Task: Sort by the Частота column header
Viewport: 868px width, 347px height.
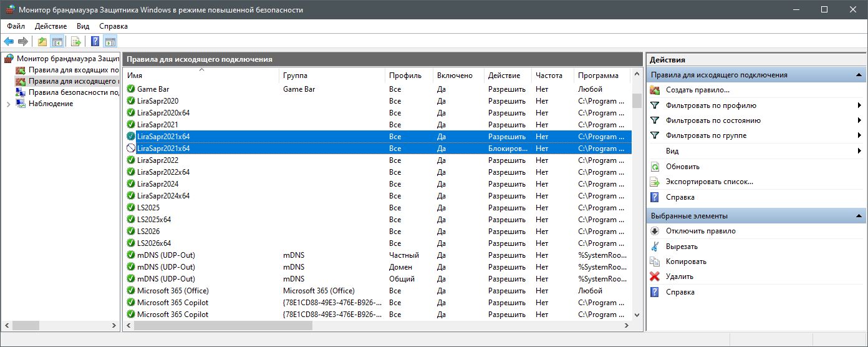Action: pyautogui.click(x=552, y=76)
